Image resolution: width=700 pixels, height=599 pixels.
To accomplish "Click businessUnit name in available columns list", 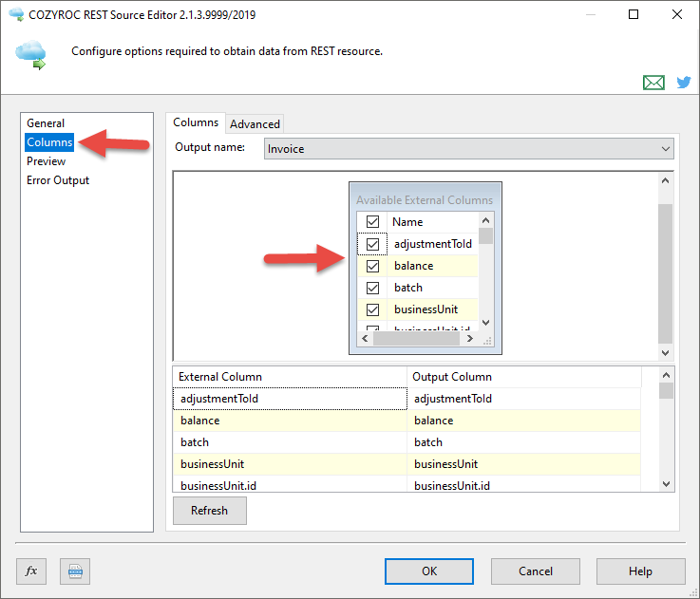I will coord(426,309).
